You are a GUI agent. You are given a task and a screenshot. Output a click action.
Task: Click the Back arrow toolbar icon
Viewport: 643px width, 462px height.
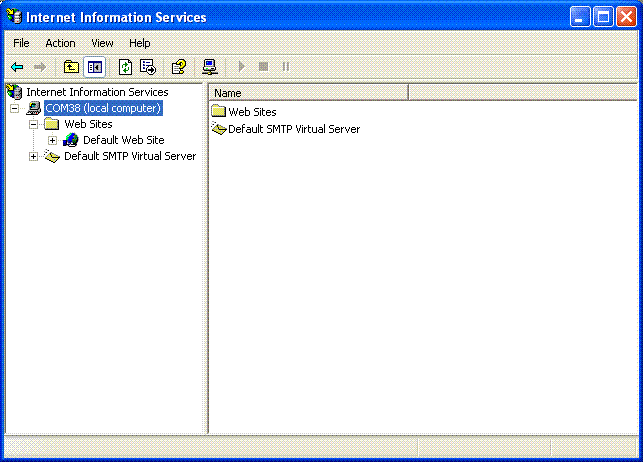[17, 67]
